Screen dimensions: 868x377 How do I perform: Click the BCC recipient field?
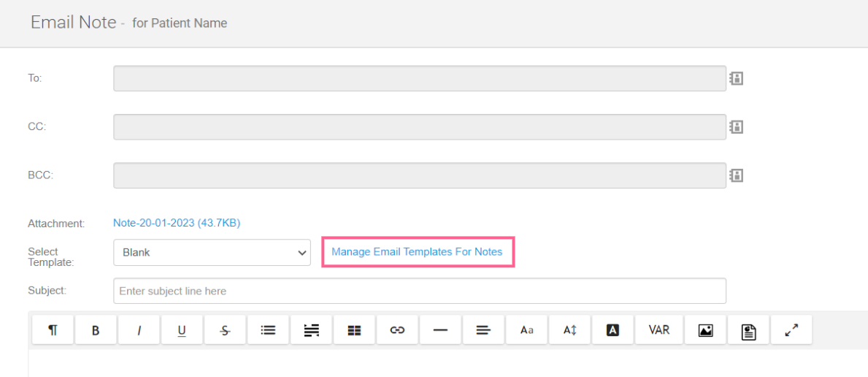(x=420, y=175)
